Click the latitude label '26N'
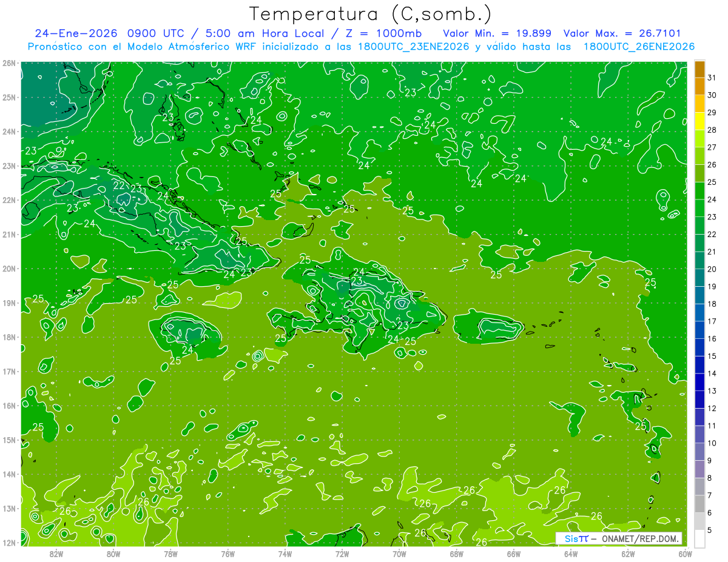The image size is (728, 562). pos(9,63)
